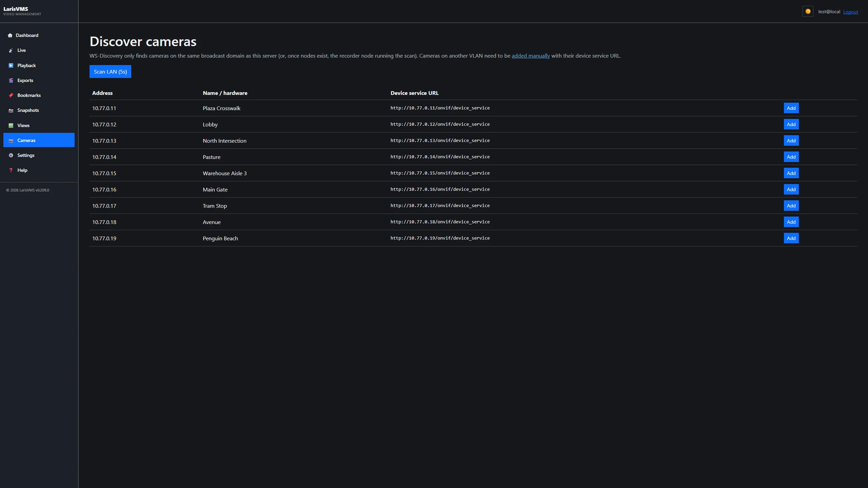This screenshot has width=868, height=488.
Task: Click the Views picture icon in the sidebar
Action: click(11, 125)
